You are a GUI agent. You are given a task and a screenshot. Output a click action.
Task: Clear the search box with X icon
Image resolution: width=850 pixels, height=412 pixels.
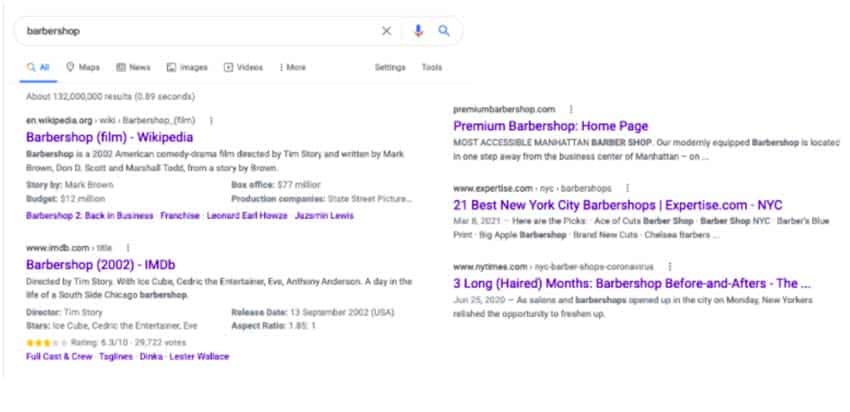pos(386,31)
